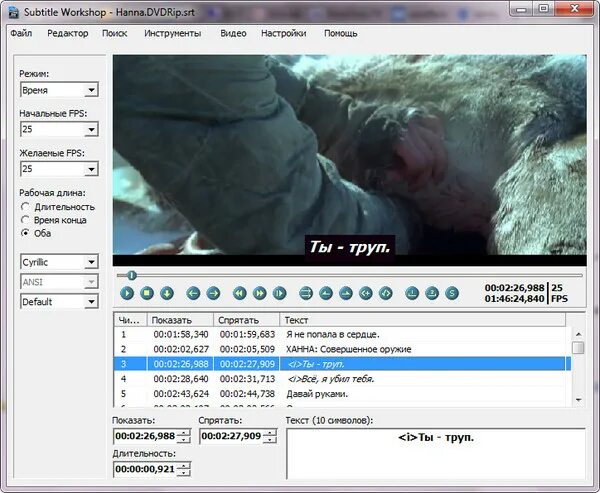The height and width of the screenshot is (493, 600).
Task: Click the Rewind double-arrow button
Action: click(x=240, y=294)
